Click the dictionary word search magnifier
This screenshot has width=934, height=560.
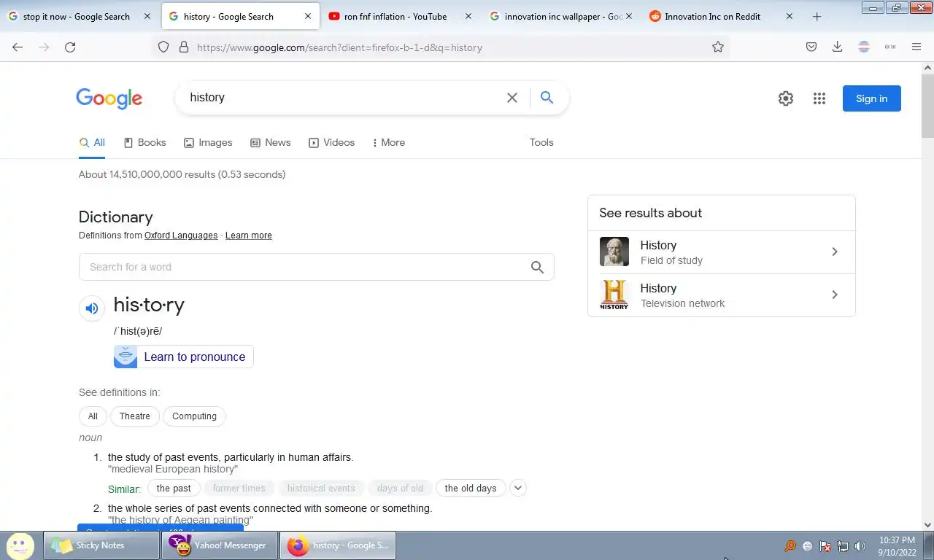(x=537, y=267)
